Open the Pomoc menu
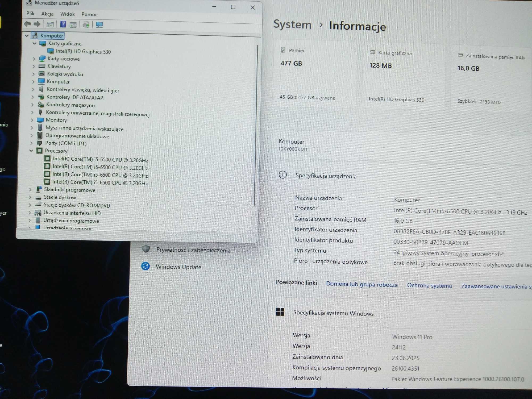This screenshot has height=399, width=532. 89,14
